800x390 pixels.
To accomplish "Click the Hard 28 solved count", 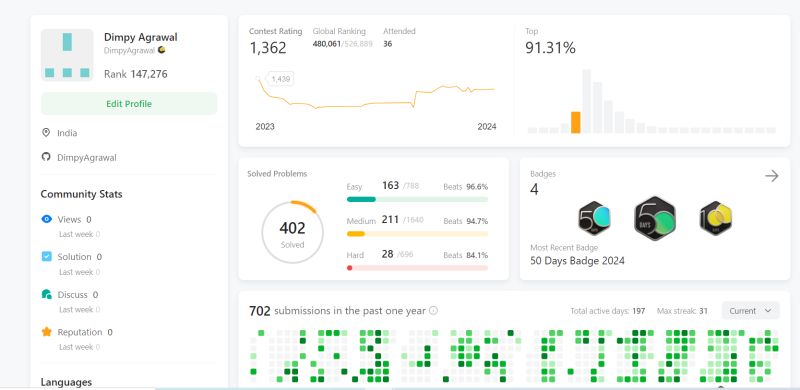I will [x=388, y=254].
